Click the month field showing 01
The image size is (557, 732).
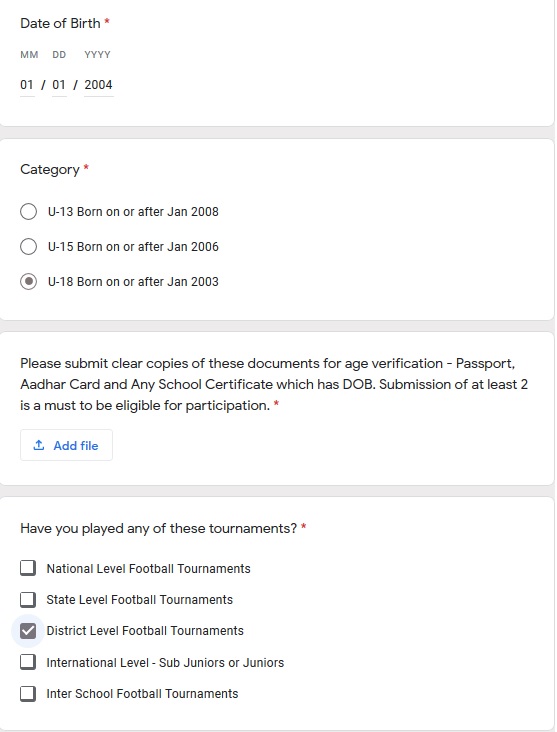coord(27,85)
